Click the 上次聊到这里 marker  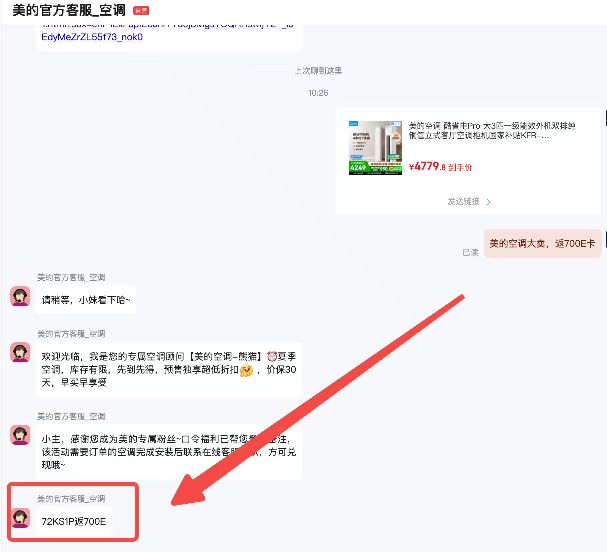(318, 70)
